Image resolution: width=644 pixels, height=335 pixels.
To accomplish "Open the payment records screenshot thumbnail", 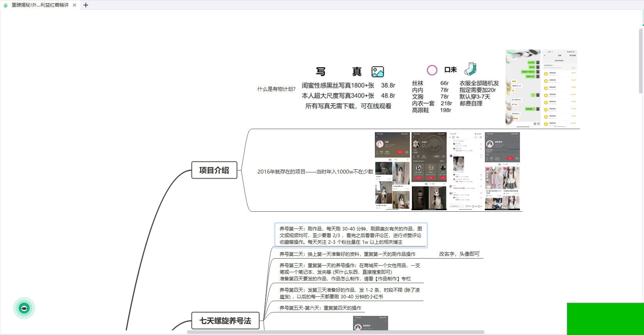I will [559, 88].
